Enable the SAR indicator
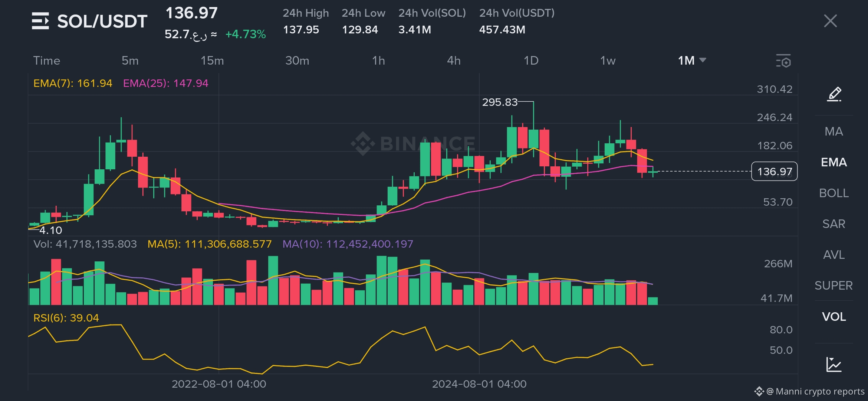Screen dimensions: 868x401 point(834,224)
